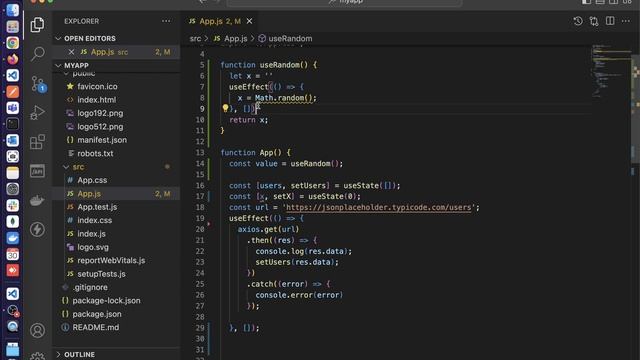Screen dimensions: 640x360
Task: Open the Explorer view in activity bar
Action: click(37, 25)
